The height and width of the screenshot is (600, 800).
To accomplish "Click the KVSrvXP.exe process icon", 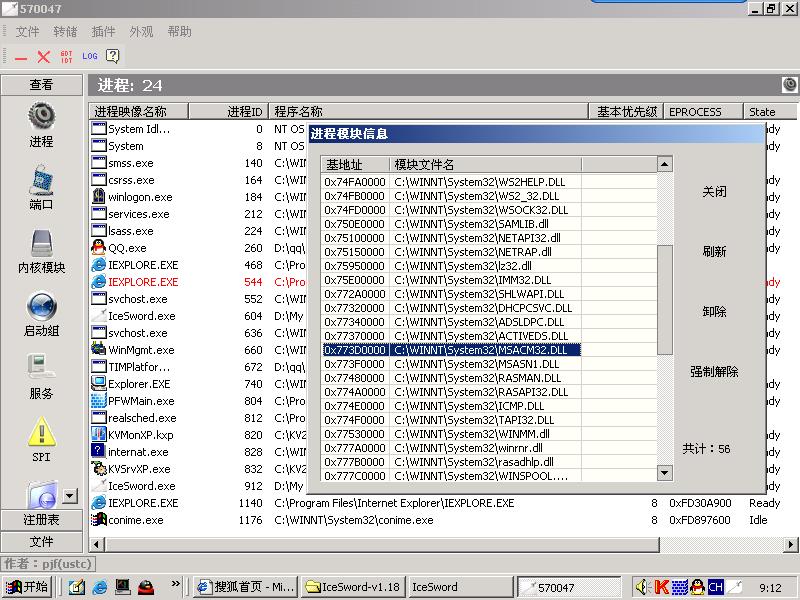I will [98, 469].
